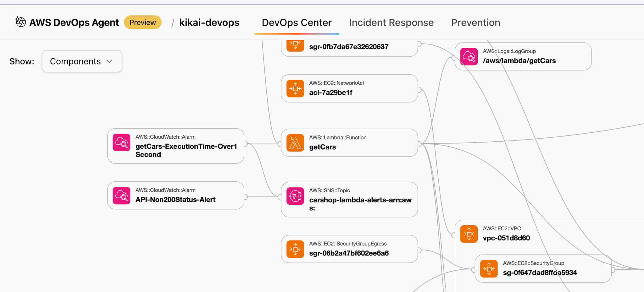Click the Lambda icon on getCars node
The image size is (644, 292).
coord(295,143)
